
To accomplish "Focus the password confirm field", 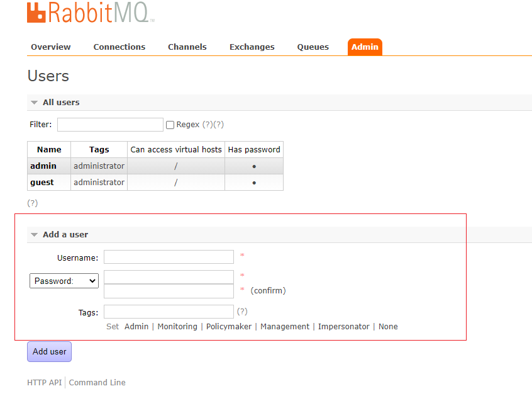I will (169, 291).
